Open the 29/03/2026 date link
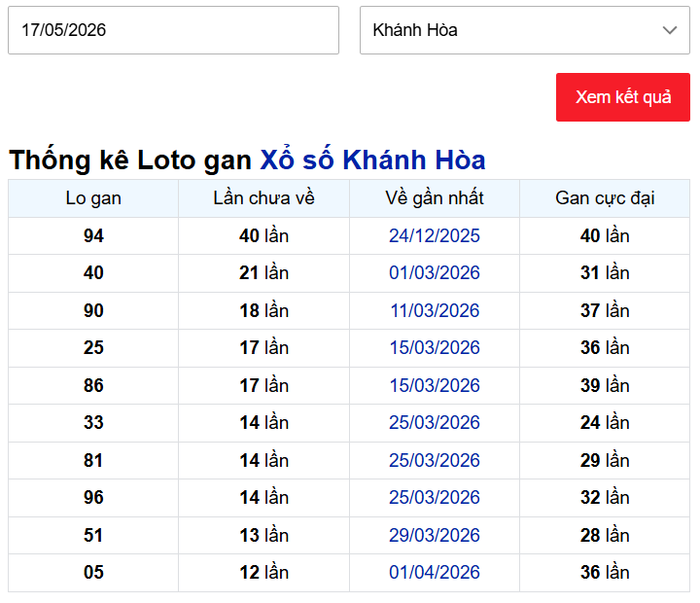Viewport: 700px width, 603px height. coord(435,536)
